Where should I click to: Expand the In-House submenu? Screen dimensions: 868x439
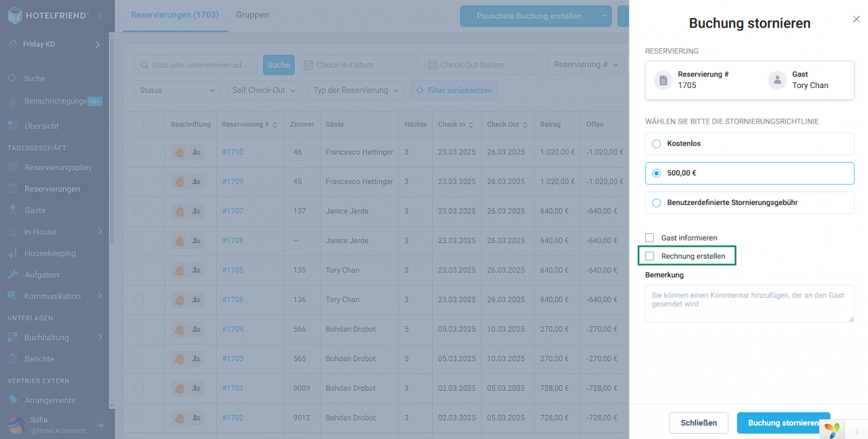pyautogui.click(x=99, y=232)
